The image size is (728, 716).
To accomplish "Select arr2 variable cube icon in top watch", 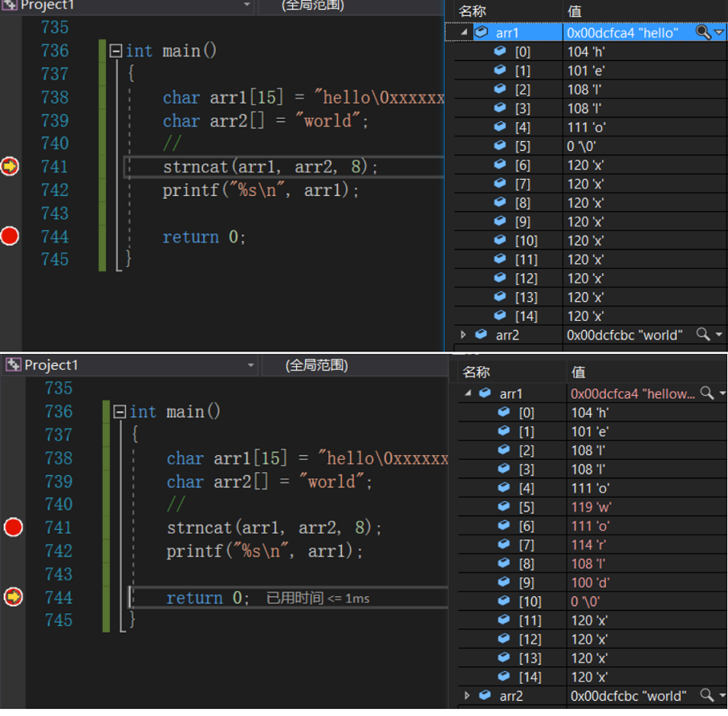I will (481, 334).
